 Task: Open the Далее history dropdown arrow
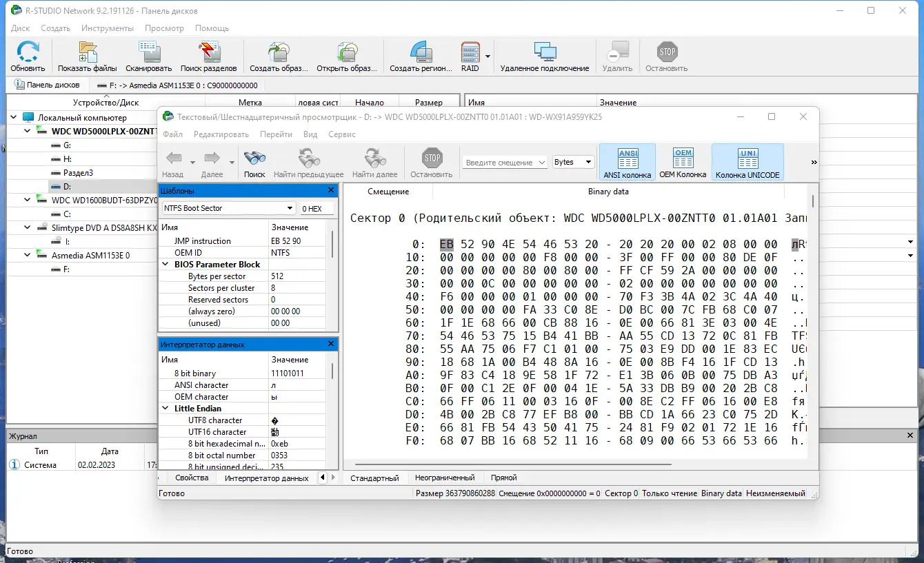click(231, 162)
